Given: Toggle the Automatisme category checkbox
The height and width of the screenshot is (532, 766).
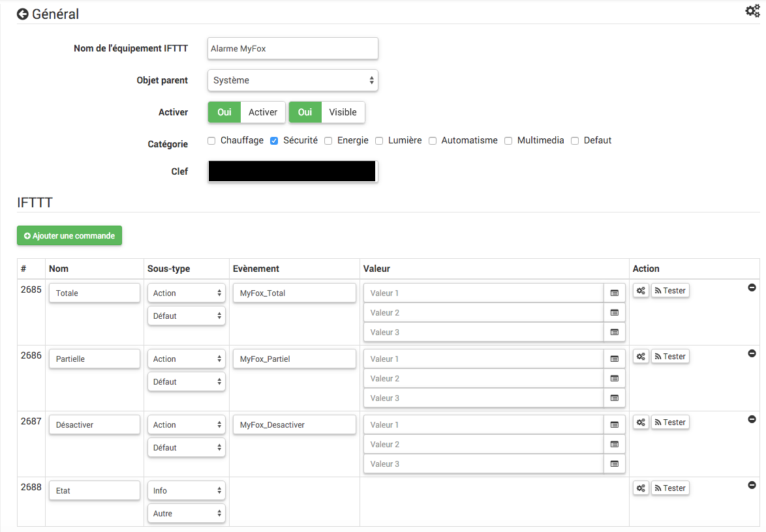Looking at the screenshot, I should [433, 141].
